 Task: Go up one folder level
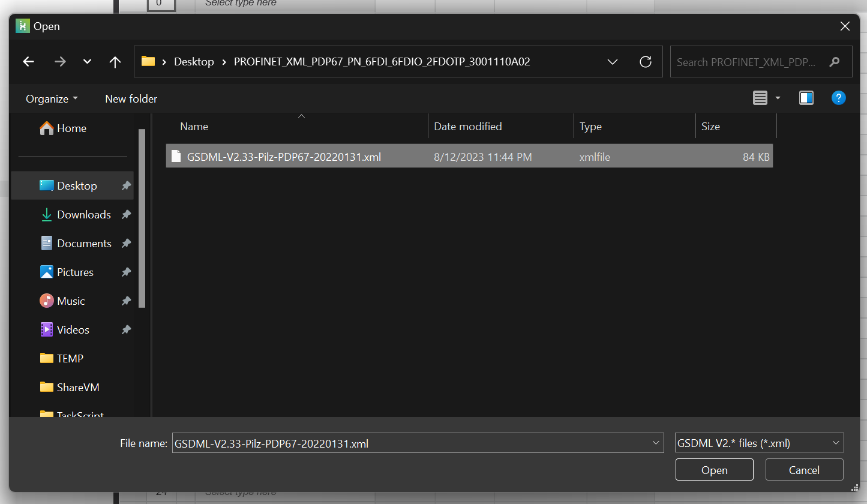click(115, 61)
